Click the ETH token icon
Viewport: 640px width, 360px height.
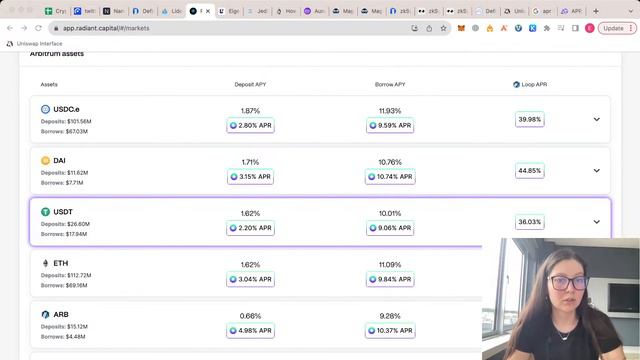(x=45, y=263)
